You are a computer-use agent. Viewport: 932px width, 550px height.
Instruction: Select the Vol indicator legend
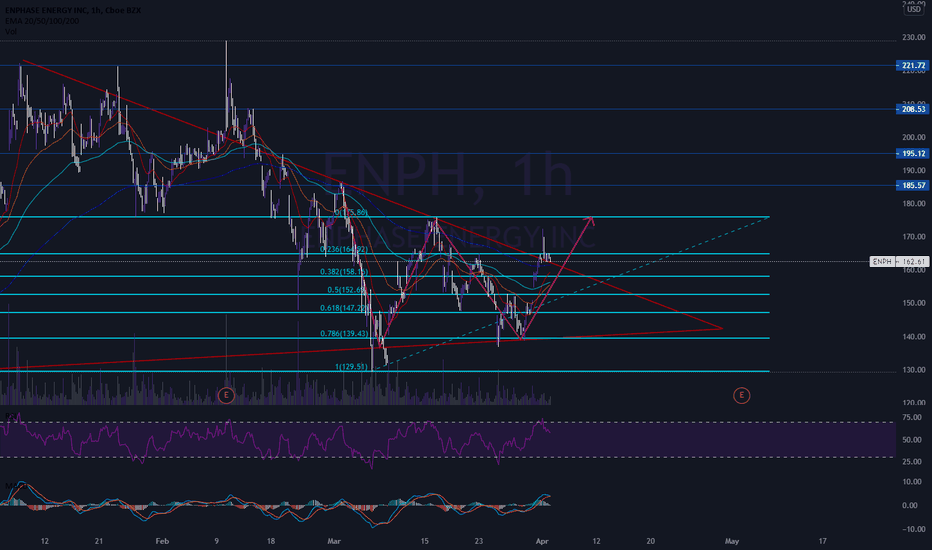pos(11,32)
